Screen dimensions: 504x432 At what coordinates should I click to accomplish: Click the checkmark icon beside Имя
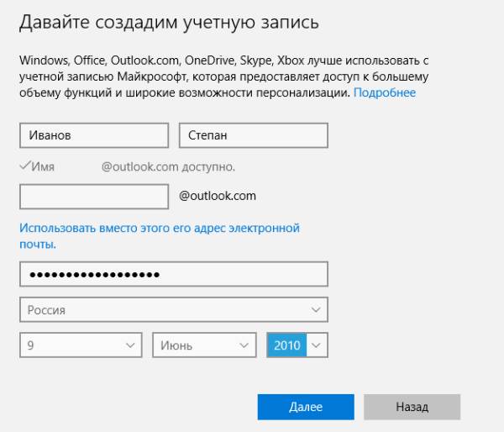(24, 166)
